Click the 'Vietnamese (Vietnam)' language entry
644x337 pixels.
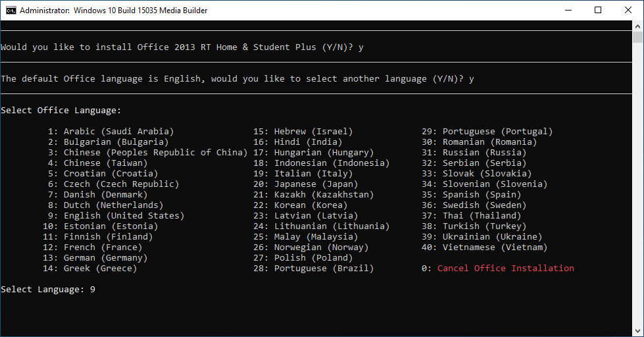(x=495, y=247)
